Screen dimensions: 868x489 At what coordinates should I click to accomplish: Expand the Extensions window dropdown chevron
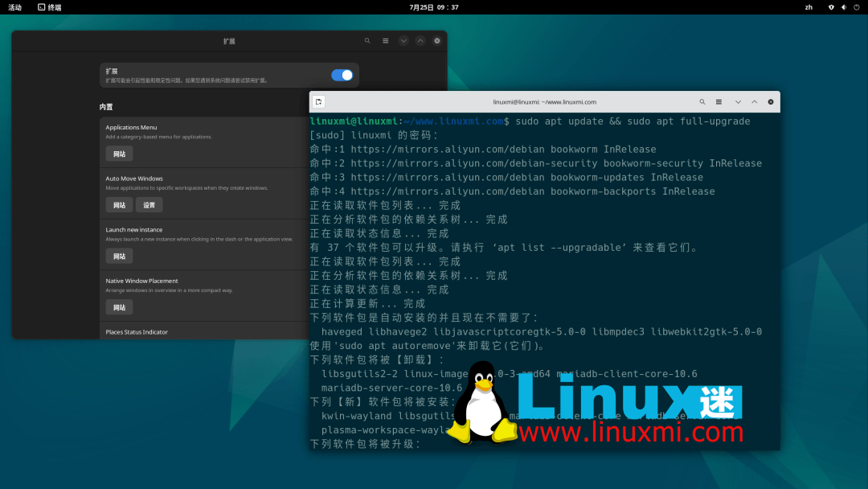[x=404, y=40]
